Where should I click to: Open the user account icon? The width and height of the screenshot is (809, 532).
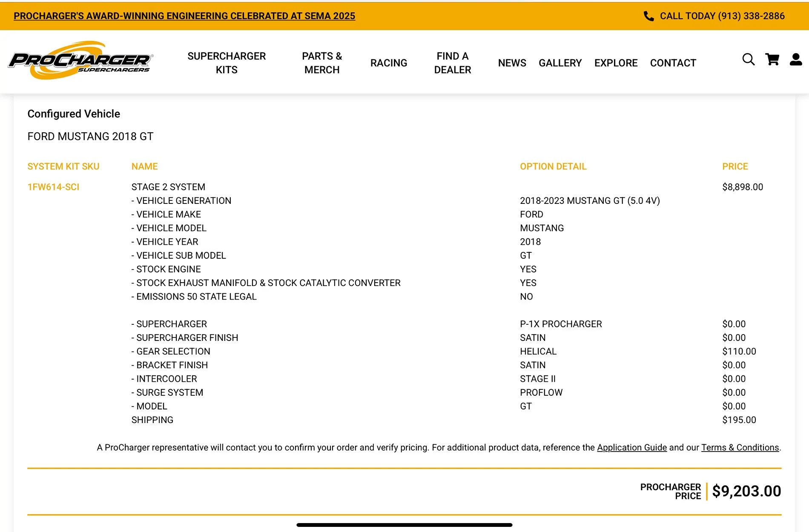coord(796,60)
